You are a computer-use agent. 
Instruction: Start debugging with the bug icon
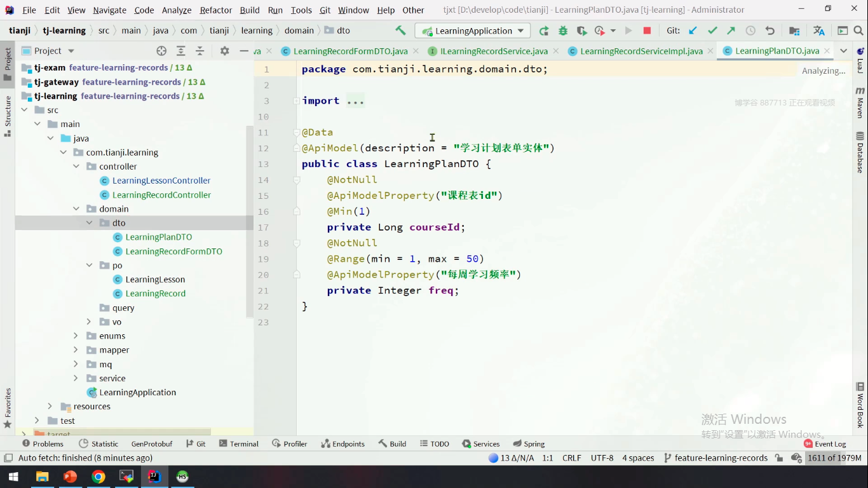[x=563, y=30]
